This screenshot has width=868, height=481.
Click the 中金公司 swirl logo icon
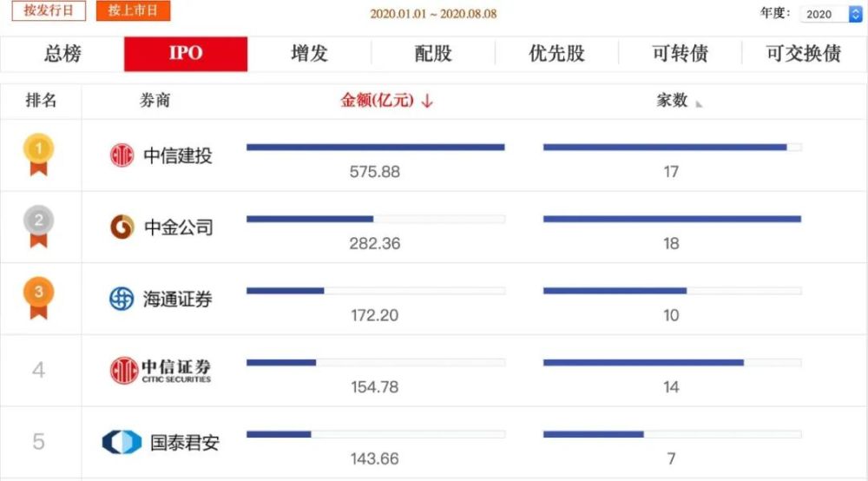point(122,227)
